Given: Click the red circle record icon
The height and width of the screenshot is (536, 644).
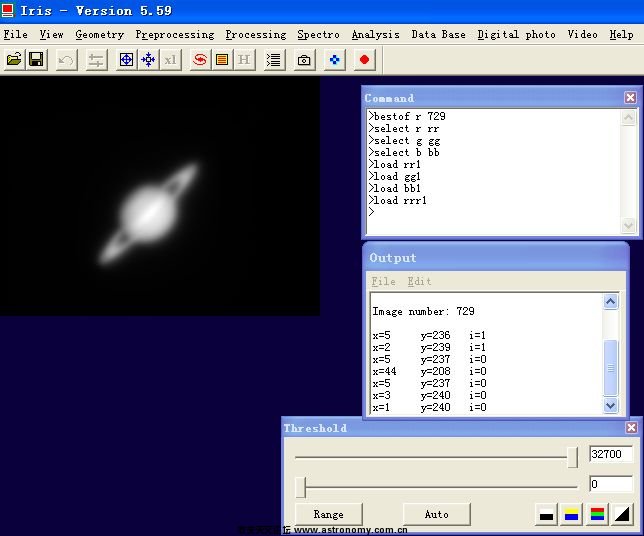Looking at the screenshot, I should pyautogui.click(x=364, y=60).
